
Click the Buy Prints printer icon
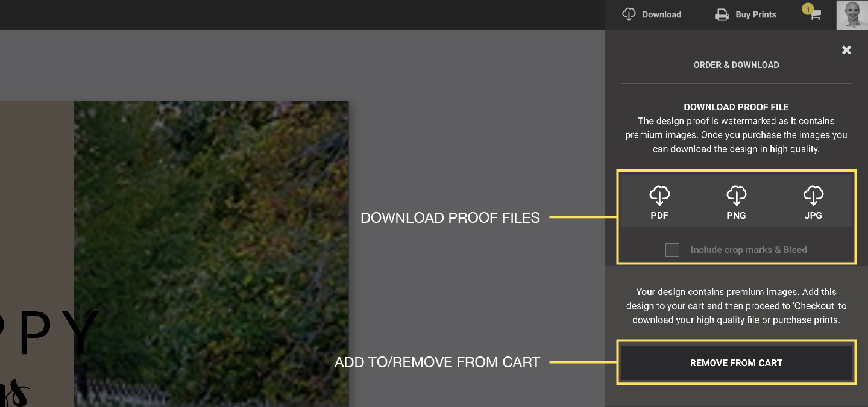coord(722,15)
